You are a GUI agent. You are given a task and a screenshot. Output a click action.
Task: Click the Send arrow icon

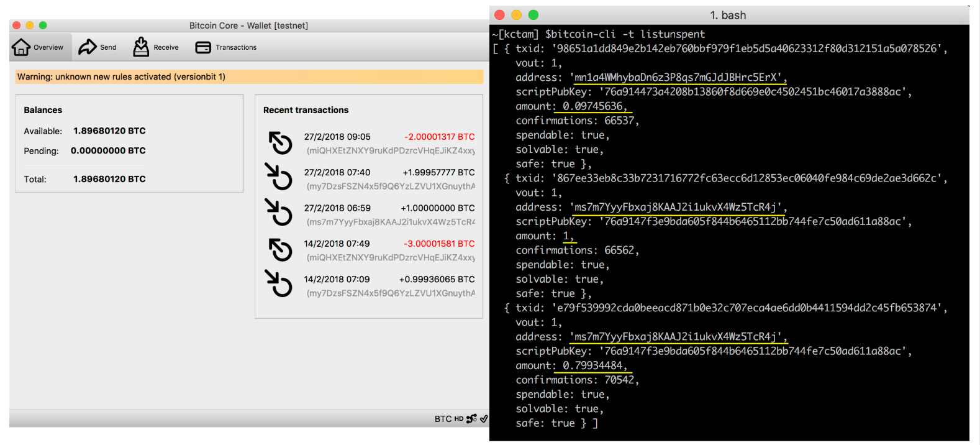coord(88,47)
